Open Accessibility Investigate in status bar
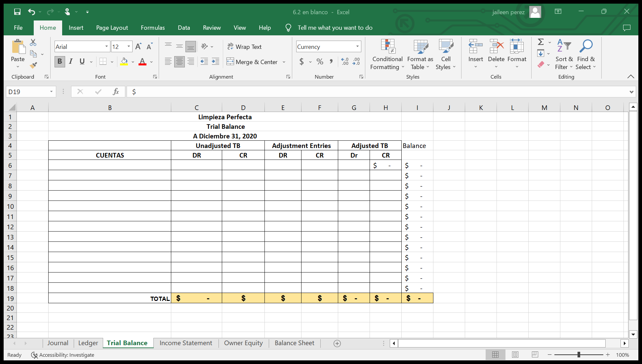Screen dimensions: 642x364 [62, 355]
